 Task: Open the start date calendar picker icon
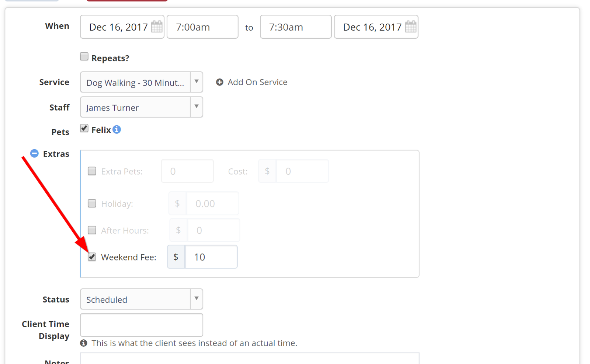pyautogui.click(x=157, y=27)
